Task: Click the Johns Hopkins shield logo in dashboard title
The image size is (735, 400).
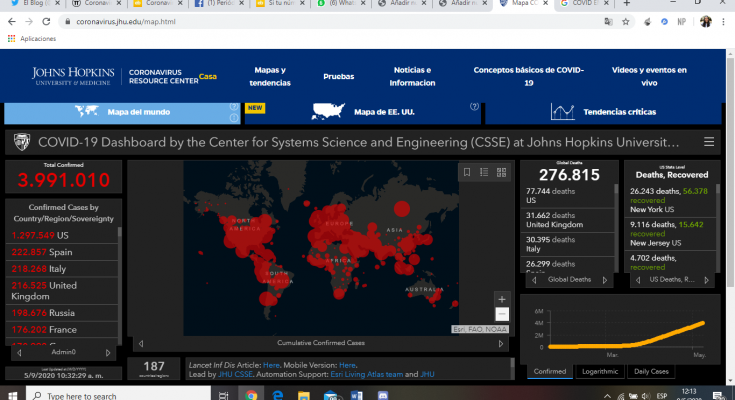Action: pyautogui.click(x=22, y=142)
